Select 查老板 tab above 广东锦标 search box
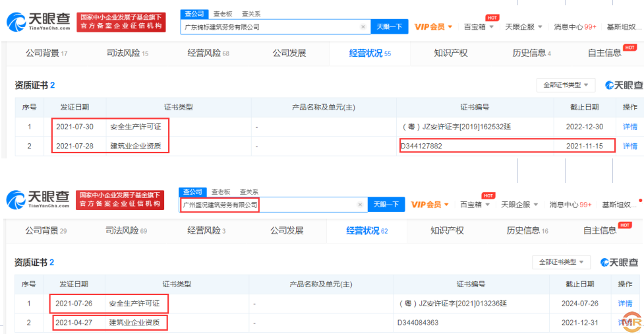The width and height of the screenshot is (644, 334). pyautogui.click(x=223, y=14)
